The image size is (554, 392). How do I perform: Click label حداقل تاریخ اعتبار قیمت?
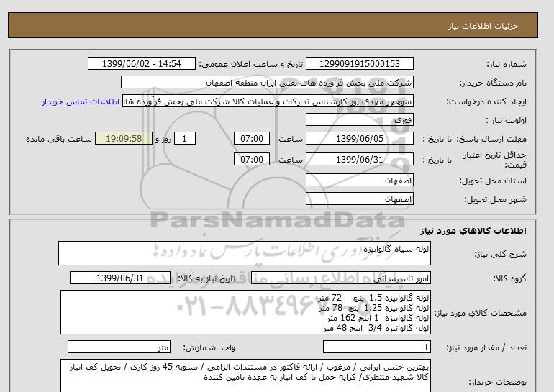pos(495,160)
